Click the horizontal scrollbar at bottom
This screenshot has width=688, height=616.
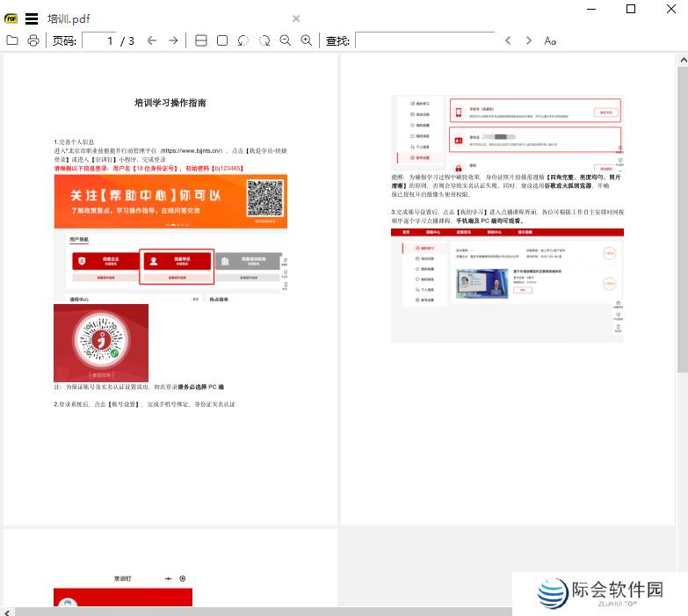click(264, 611)
